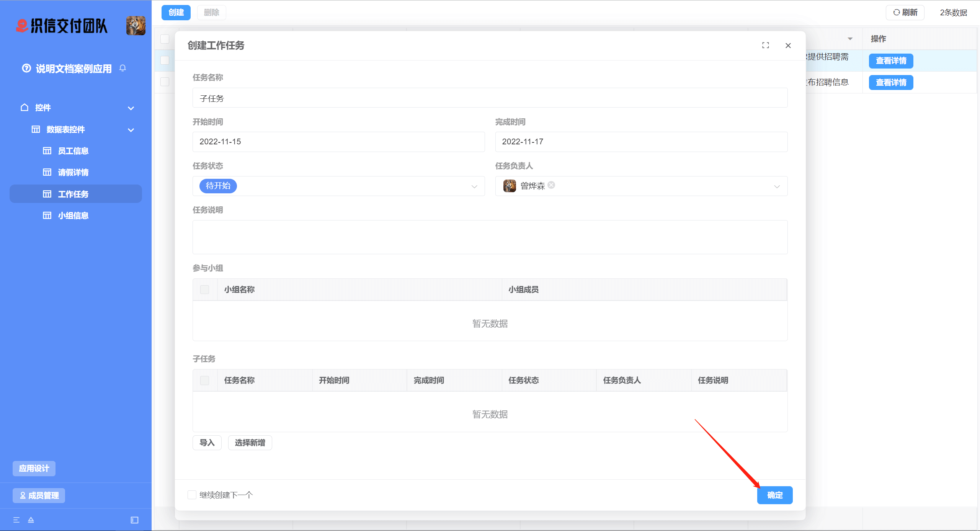
Task: Collapse the 数据表控件 tree section
Action: click(131, 130)
